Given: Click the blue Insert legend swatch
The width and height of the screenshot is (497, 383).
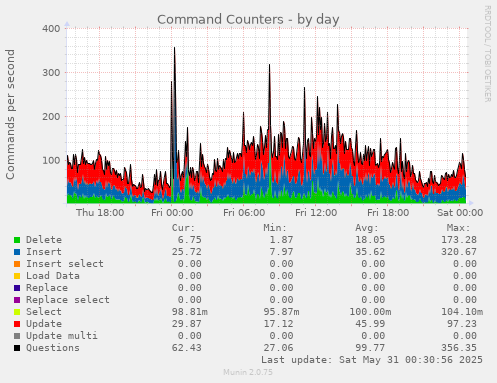Looking at the screenshot, I should click(17, 252).
